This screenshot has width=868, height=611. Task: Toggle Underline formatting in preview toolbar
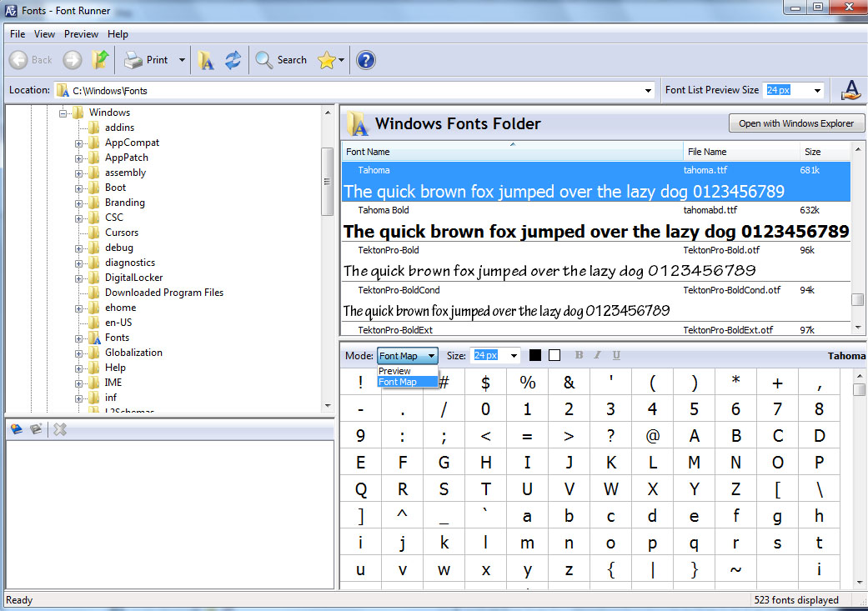click(616, 355)
